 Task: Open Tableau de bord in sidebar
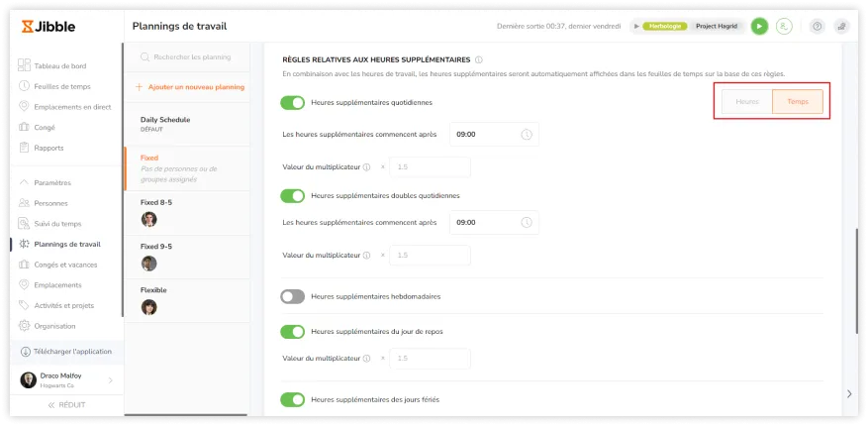(59, 66)
